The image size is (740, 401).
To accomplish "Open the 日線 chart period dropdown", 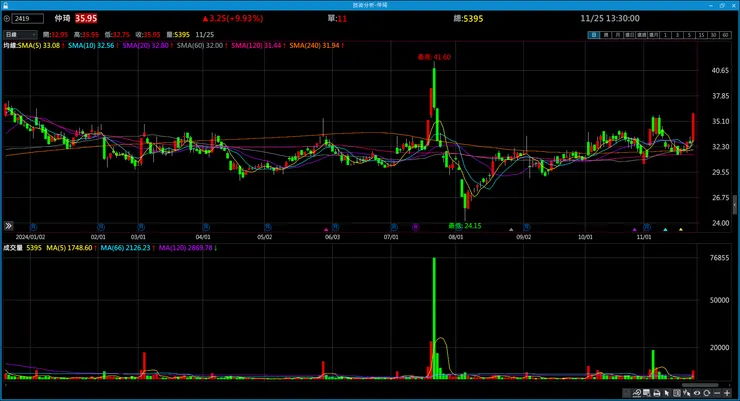I will [x=20, y=34].
